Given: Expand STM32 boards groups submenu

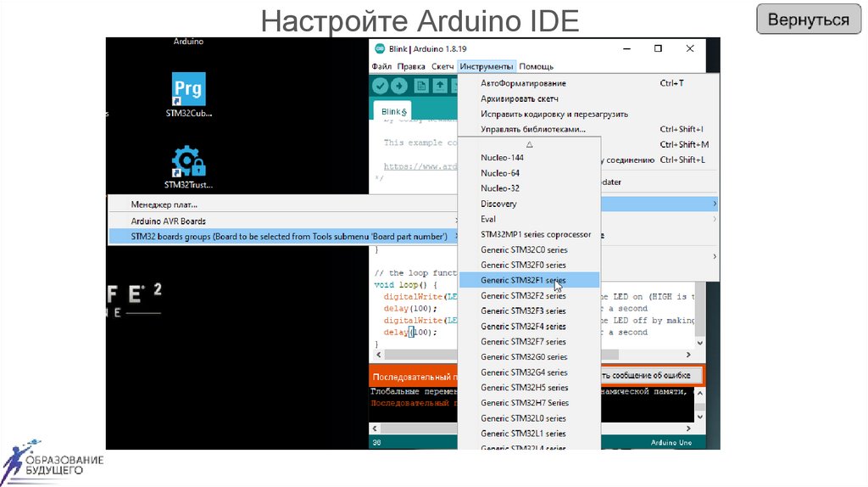Looking at the screenshot, I should tap(283, 237).
